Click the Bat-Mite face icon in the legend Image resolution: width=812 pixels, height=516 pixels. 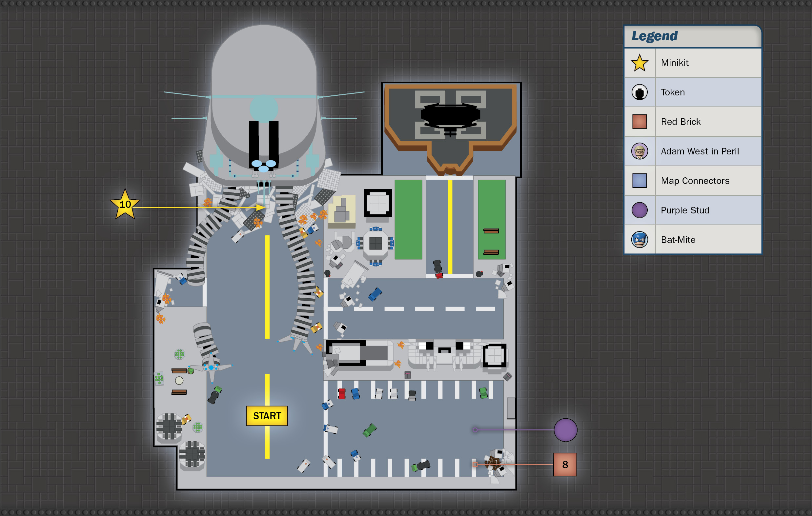coord(639,240)
